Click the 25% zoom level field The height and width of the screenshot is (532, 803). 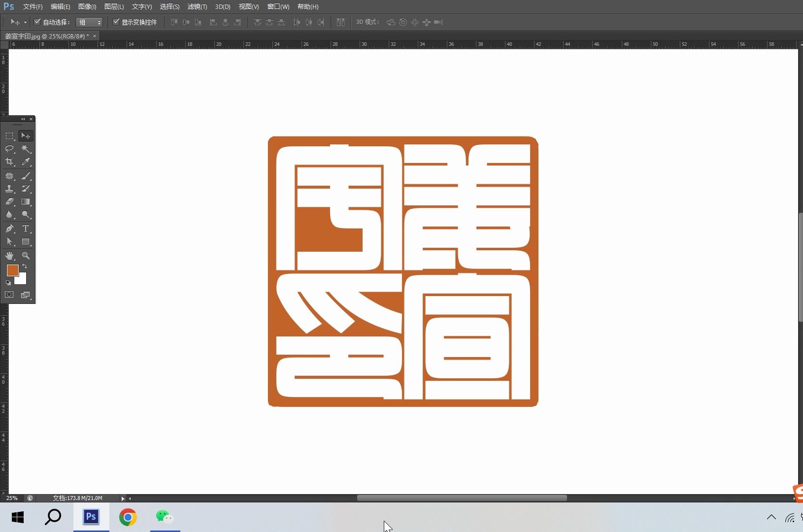pyautogui.click(x=12, y=499)
